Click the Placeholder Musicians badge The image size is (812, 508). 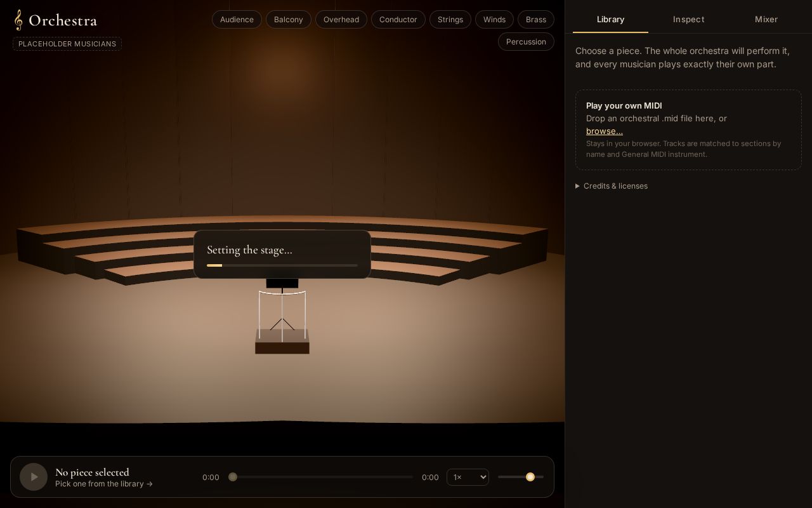(x=67, y=44)
